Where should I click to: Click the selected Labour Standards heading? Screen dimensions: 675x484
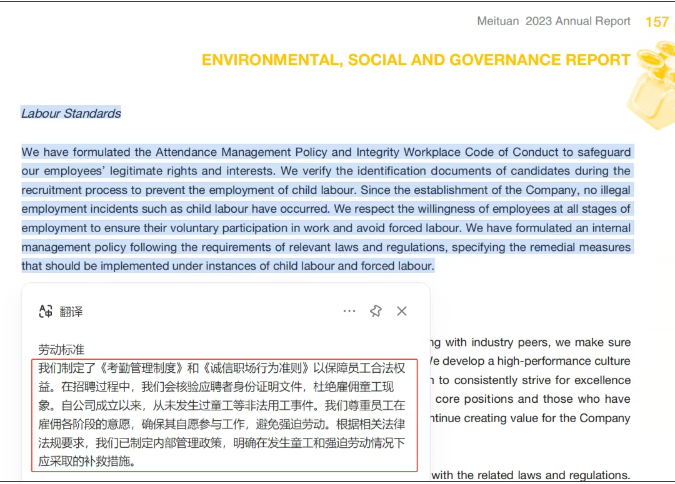pyautogui.click(x=71, y=113)
